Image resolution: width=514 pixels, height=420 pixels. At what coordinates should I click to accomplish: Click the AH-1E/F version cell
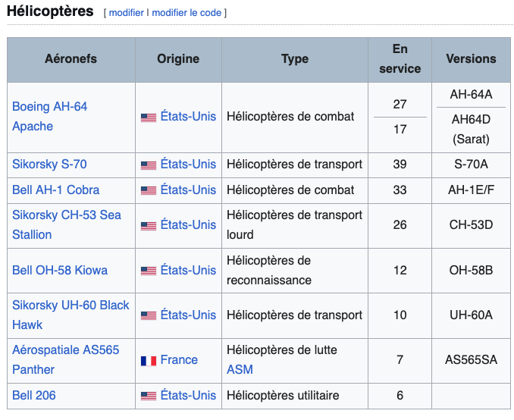pyautogui.click(x=471, y=190)
